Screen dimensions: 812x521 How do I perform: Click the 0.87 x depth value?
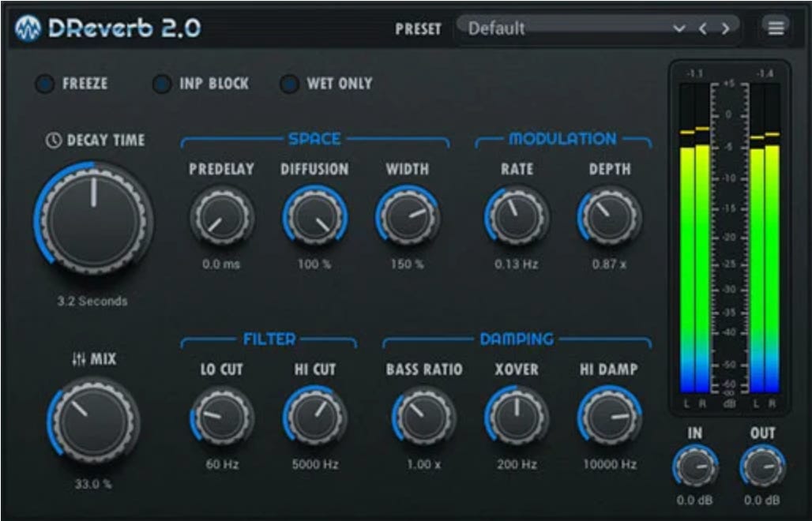tap(610, 264)
